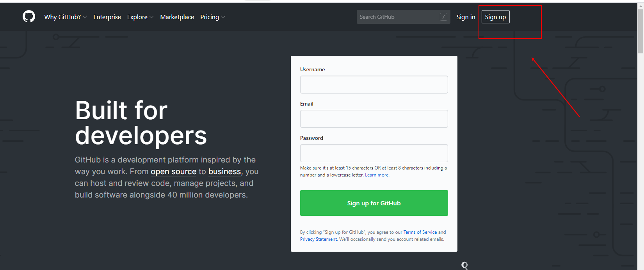
Task: Expand the Explore dropdown menu
Action: 141,17
